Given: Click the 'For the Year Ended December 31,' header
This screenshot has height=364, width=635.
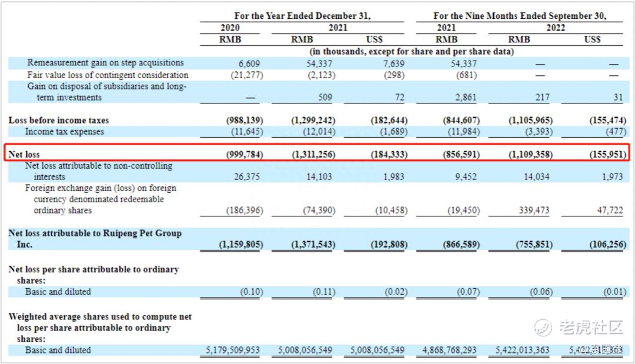Looking at the screenshot, I should tap(302, 16).
